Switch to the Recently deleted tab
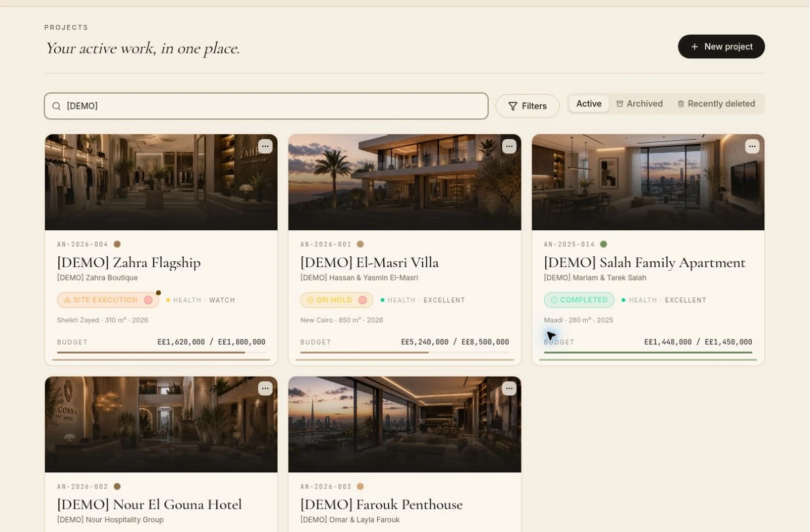Viewport: 810px width, 532px height. [x=716, y=103]
